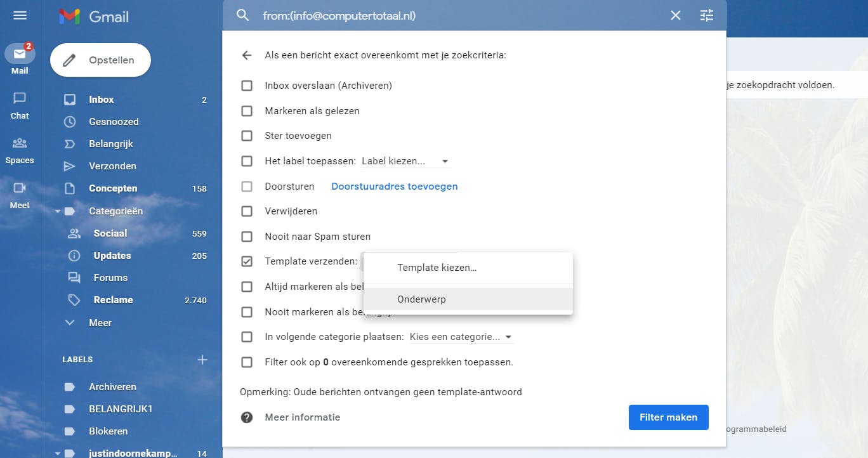
Task: Select 'Onderwerp' template from menu
Action: coord(421,299)
